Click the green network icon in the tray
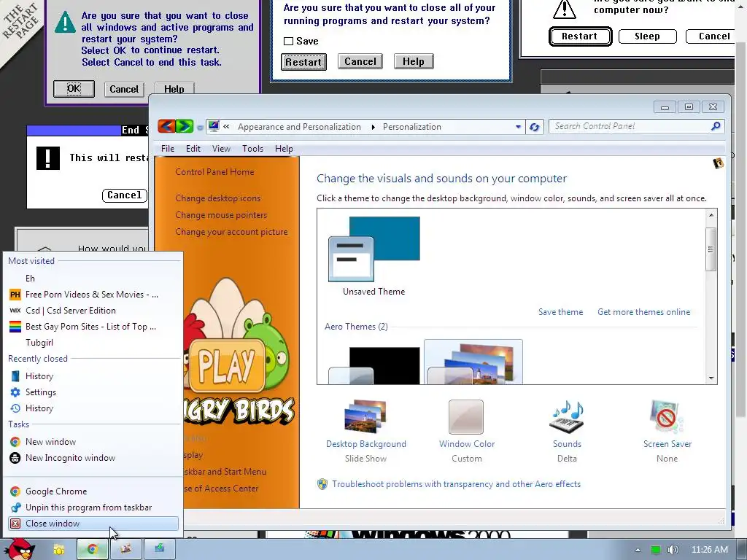 656,550
